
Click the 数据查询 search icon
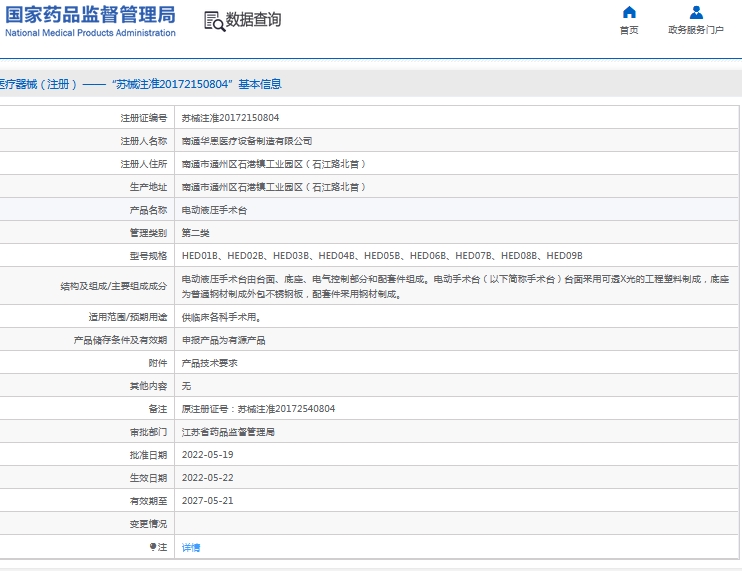(214, 21)
